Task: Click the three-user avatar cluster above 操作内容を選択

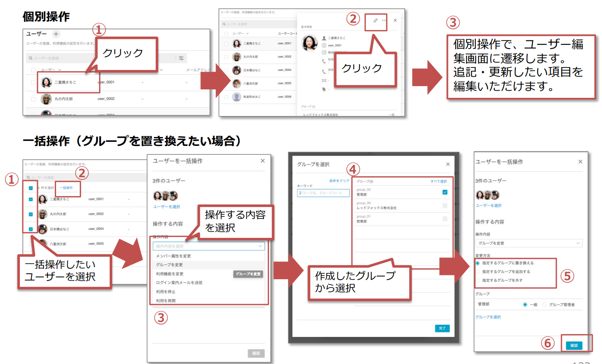Action: click(165, 195)
